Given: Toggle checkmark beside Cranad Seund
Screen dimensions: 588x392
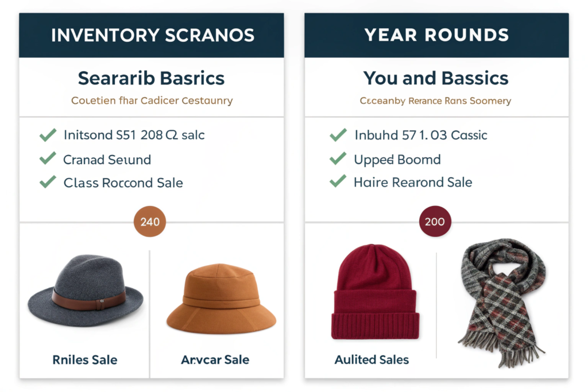Looking at the screenshot, I should 48,159.
